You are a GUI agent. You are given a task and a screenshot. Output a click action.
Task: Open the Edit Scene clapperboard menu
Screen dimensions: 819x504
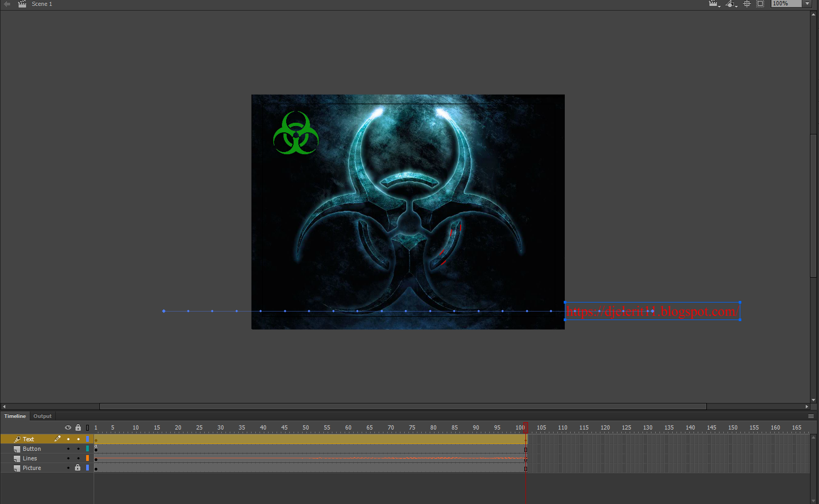click(x=714, y=4)
